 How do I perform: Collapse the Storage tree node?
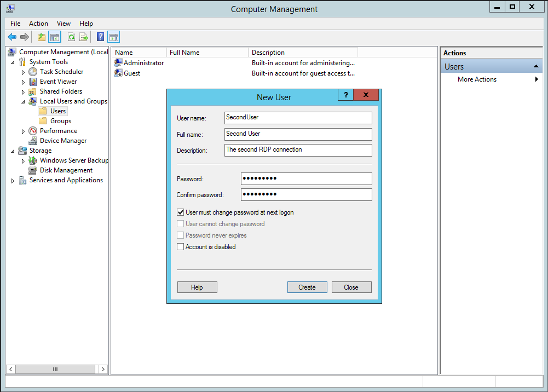[13, 151]
